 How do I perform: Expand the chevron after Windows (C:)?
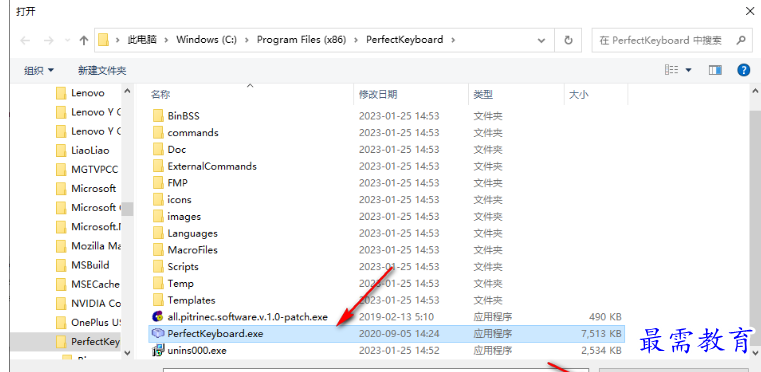tap(247, 40)
